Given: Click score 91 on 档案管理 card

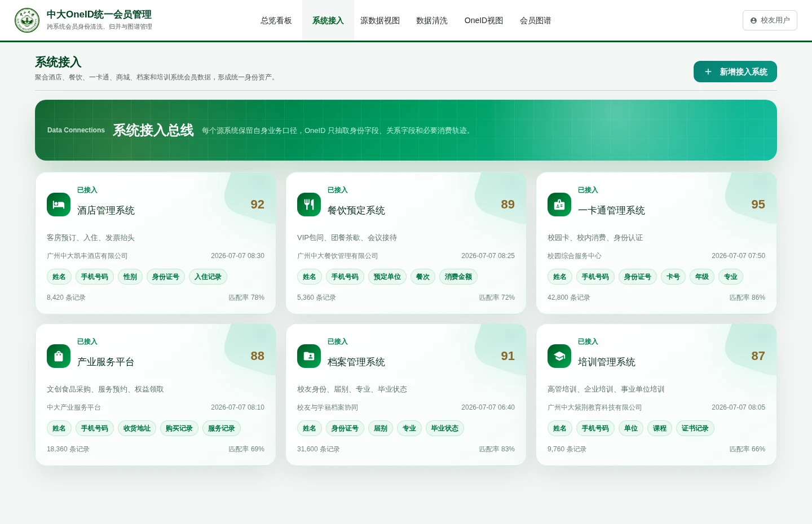Looking at the screenshot, I should (508, 356).
